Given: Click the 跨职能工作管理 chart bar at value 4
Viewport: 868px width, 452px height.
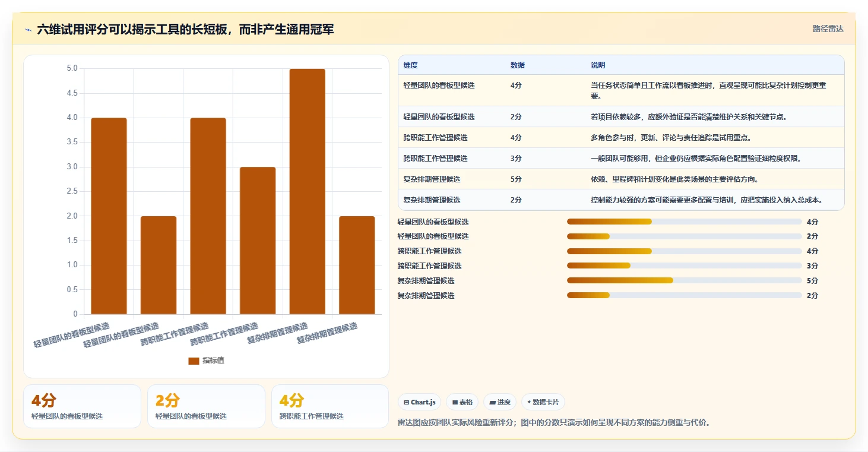Looking at the screenshot, I should pyautogui.click(x=208, y=216).
